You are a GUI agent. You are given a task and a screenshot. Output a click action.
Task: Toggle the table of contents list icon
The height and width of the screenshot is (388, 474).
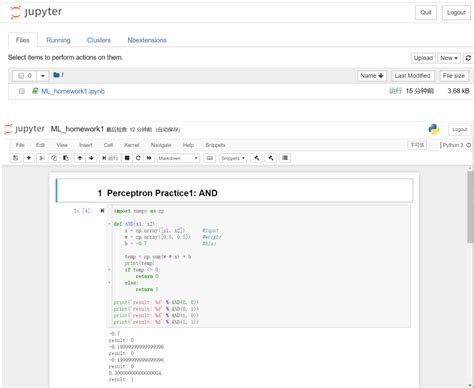[x=285, y=158]
